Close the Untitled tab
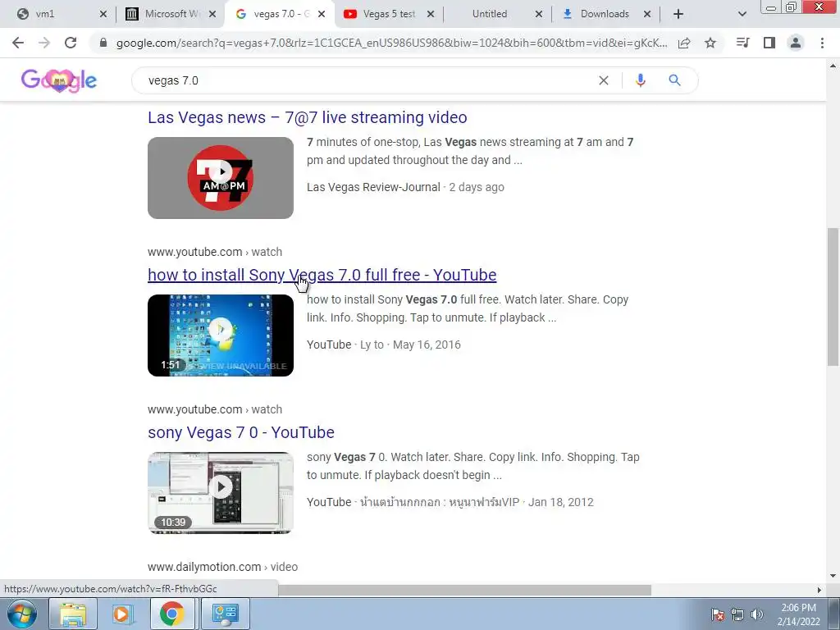Screen dimensions: 840x630 coord(539,14)
